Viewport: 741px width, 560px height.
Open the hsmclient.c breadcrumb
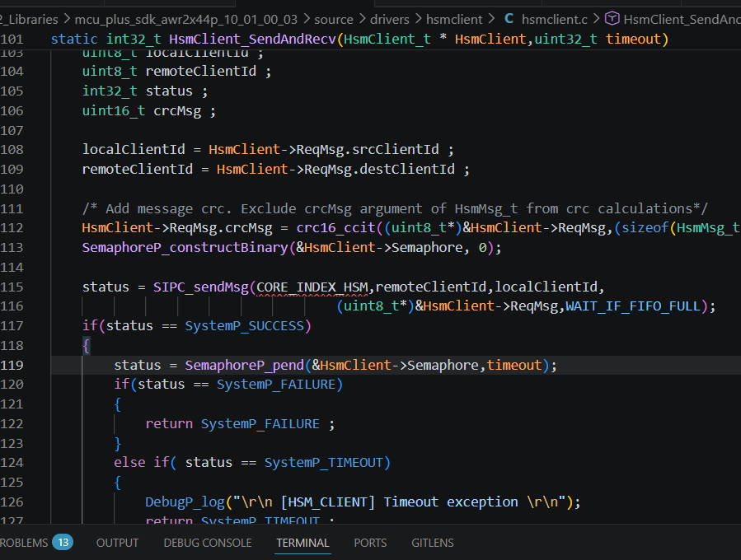(555, 20)
